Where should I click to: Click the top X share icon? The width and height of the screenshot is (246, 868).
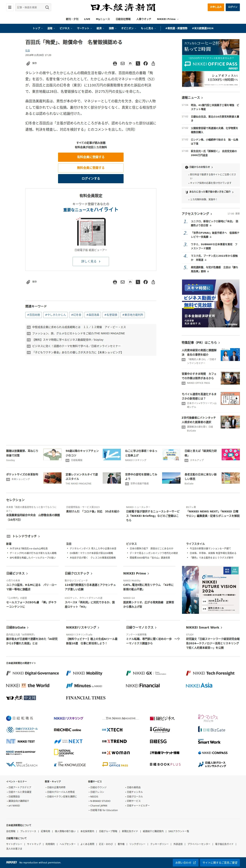pyautogui.click(x=138, y=63)
